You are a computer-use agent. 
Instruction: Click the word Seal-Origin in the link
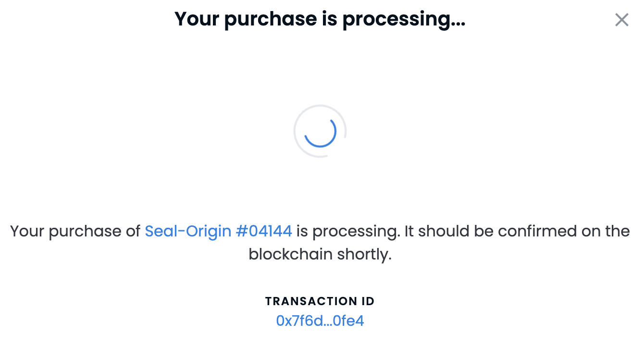pyautogui.click(x=188, y=231)
